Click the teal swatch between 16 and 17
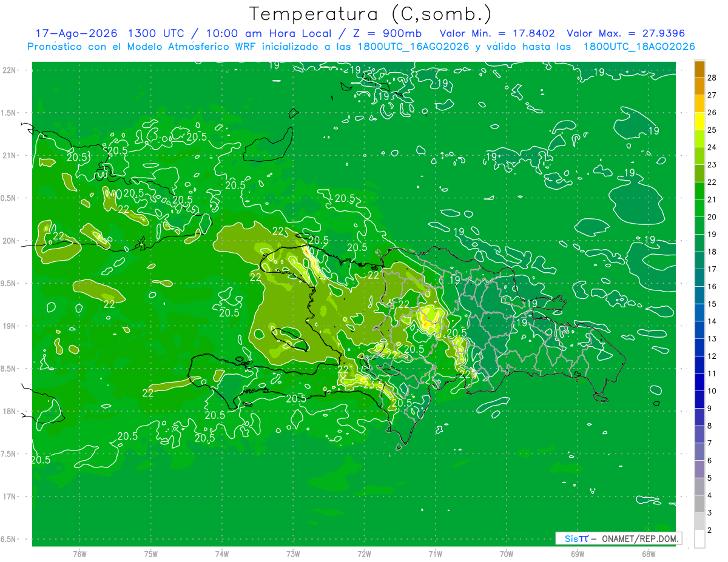The width and height of the screenshot is (728, 562). point(699,278)
